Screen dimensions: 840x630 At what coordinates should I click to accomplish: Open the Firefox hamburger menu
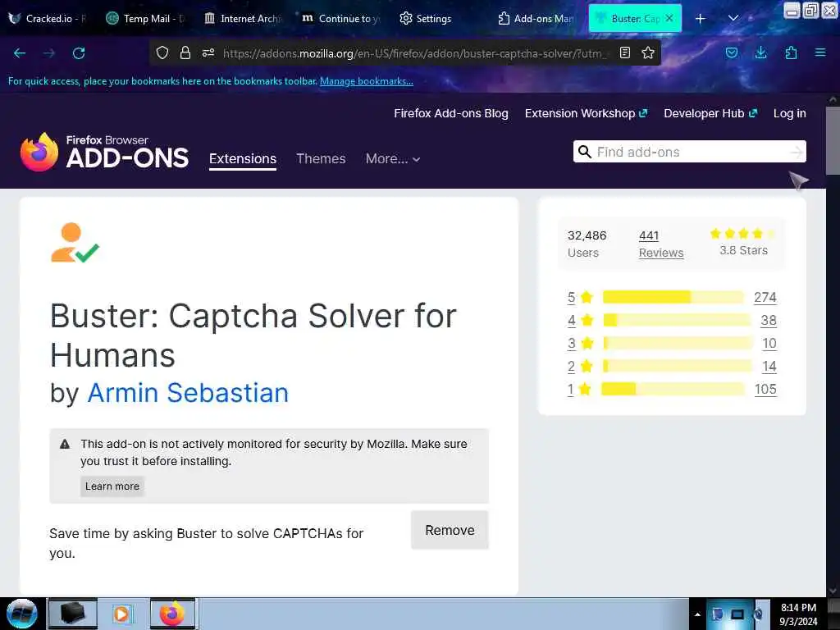[x=820, y=52]
